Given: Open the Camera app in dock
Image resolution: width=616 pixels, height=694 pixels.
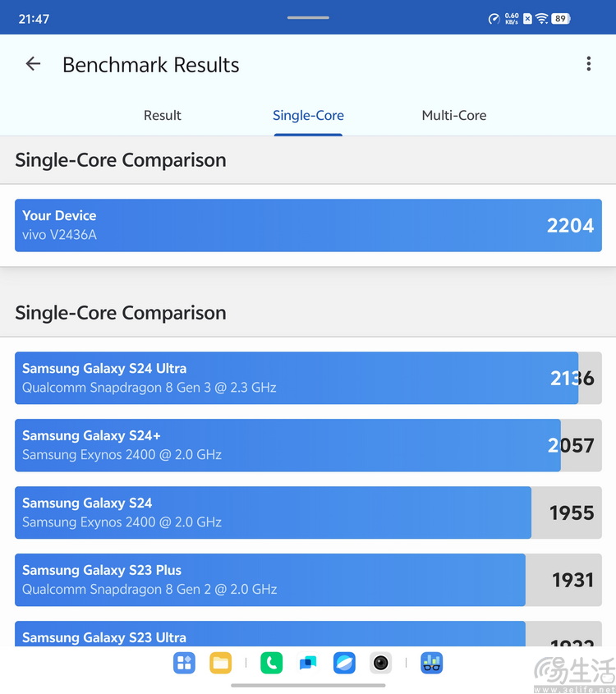Looking at the screenshot, I should 380,663.
